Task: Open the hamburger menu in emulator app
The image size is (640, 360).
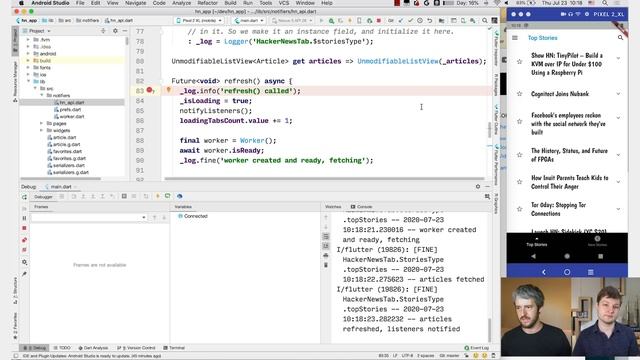Action: (515, 38)
